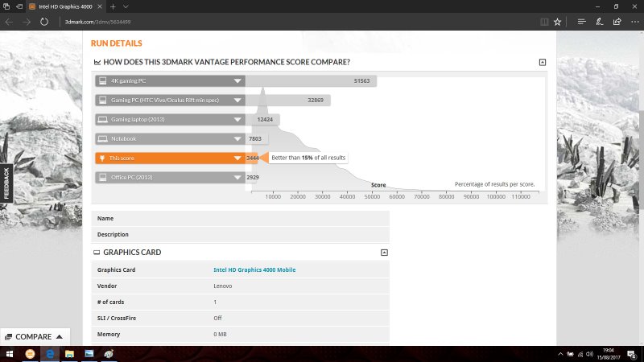Switch to Intel HD Graphics 4000 tab

coord(66,6)
